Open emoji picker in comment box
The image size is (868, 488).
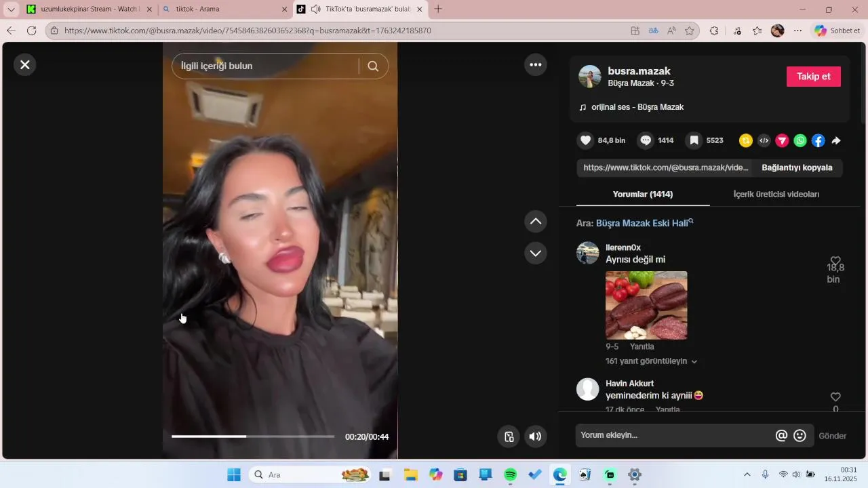click(x=800, y=436)
